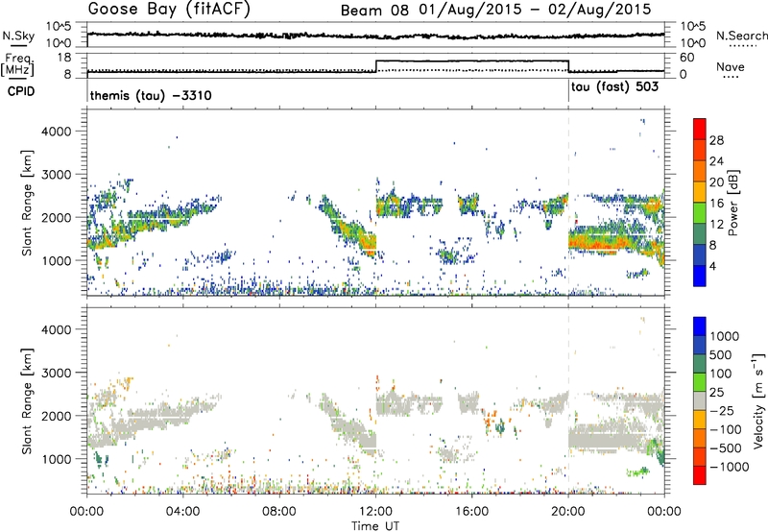The image size is (768, 532).
Task: Pick the red top segment of Power colorbar
Action: click(700, 130)
